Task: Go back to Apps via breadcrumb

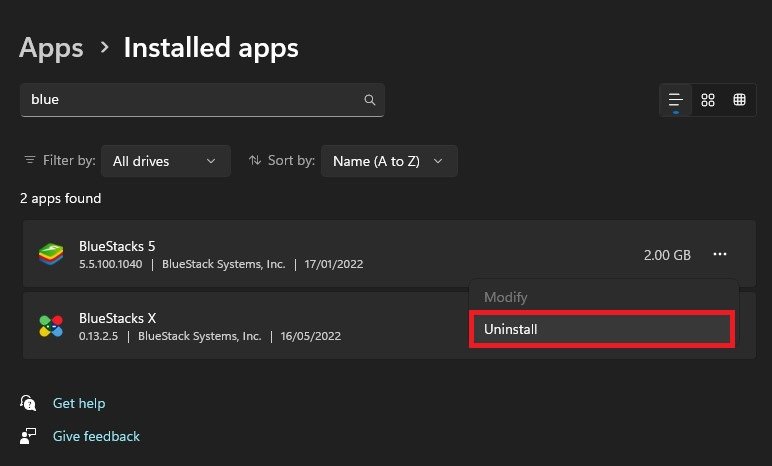Action: click(50, 47)
